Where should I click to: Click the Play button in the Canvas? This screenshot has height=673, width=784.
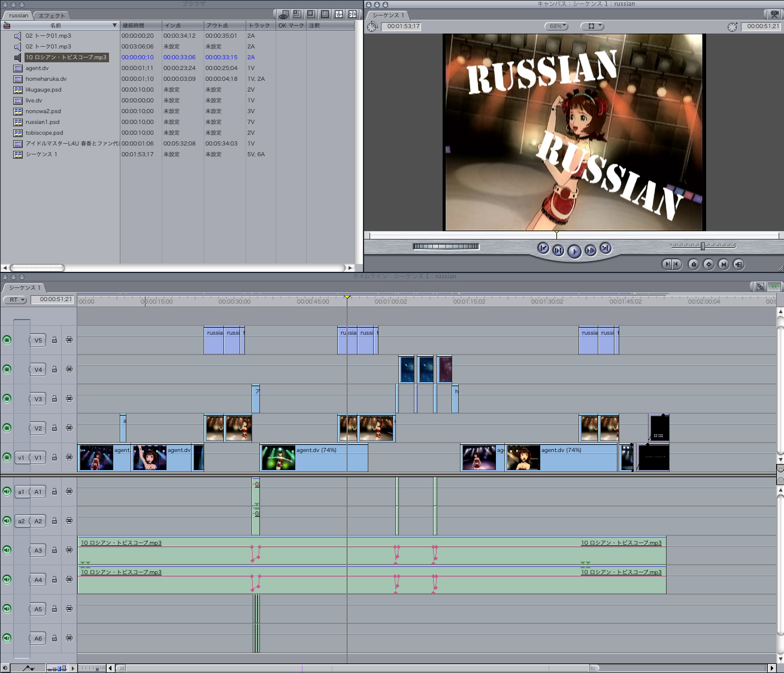click(x=574, y=251)
